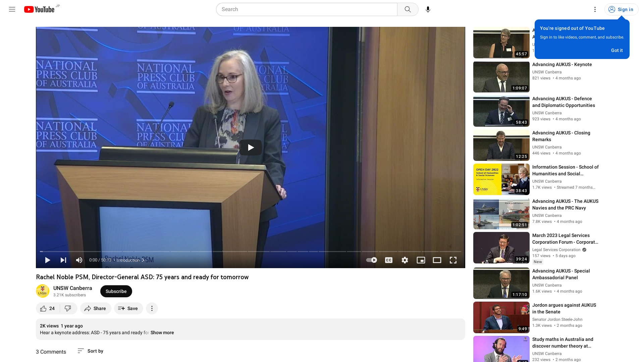
Task: Dismiss the popup with Got it
Action: [616, 50]
